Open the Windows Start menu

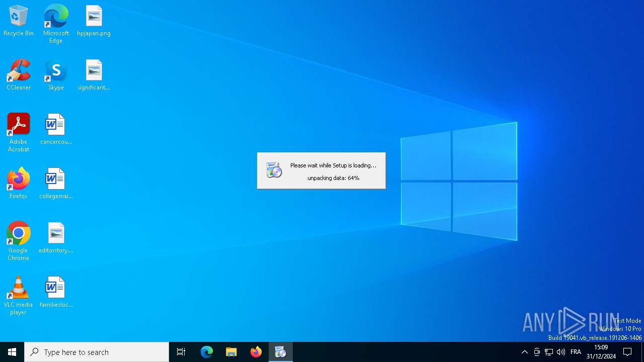(12, 352)
